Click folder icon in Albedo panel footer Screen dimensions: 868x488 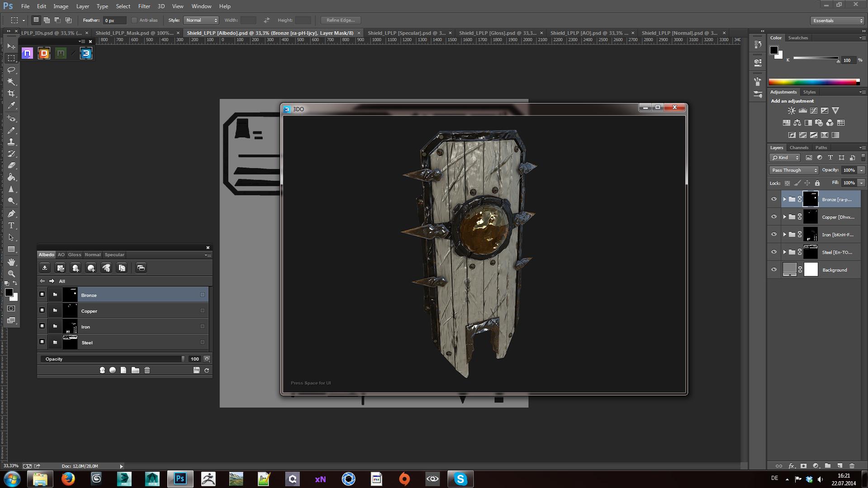[x=135, y=370]
